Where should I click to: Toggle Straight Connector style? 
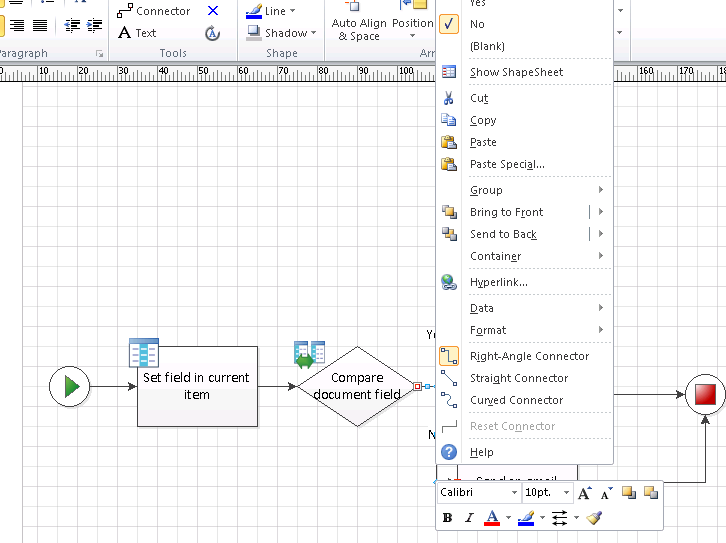click(x=525, y=378)
